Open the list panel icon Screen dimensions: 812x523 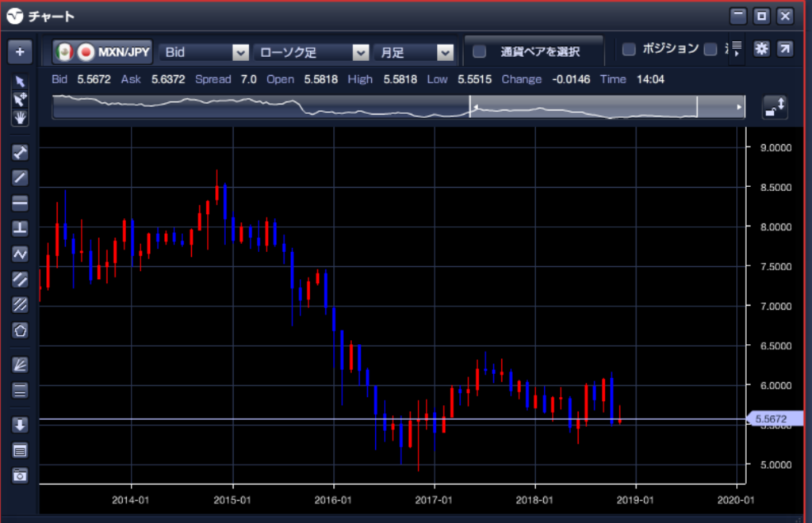tap(20, 451)
